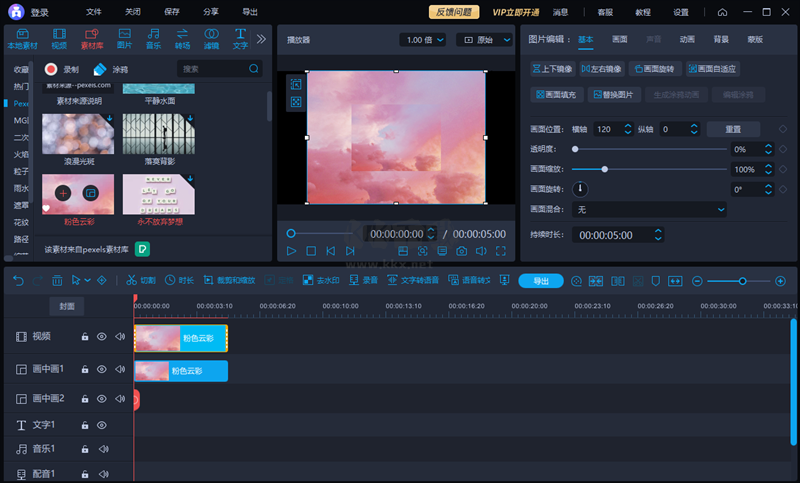Switch to the 动画 tab in editor
This screenshot has height=483, width=800.
click(687, 39)
